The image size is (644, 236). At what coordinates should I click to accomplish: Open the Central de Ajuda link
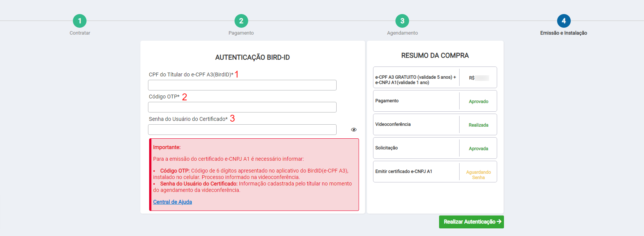(172, 202)
